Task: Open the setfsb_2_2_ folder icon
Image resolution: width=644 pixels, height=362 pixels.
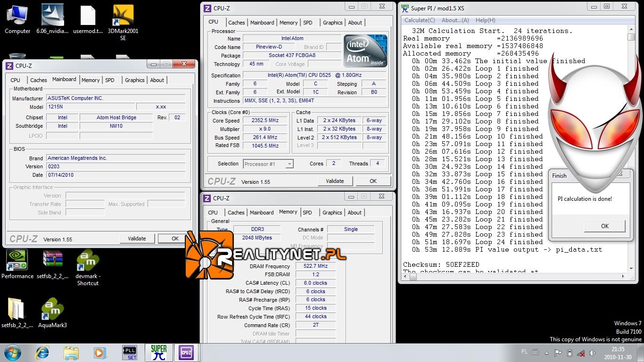Action: (17, 313)
